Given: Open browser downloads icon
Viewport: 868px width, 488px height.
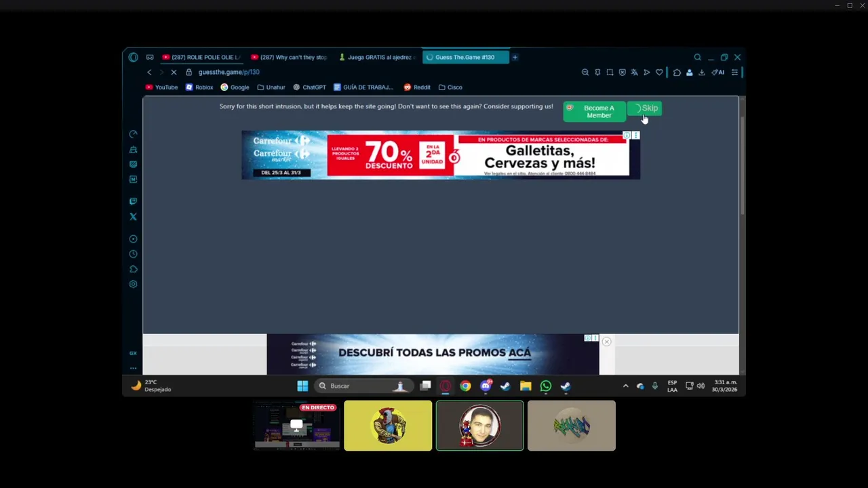Looking at the screenshot, I should pyautogui.click(x=702, y=73).
